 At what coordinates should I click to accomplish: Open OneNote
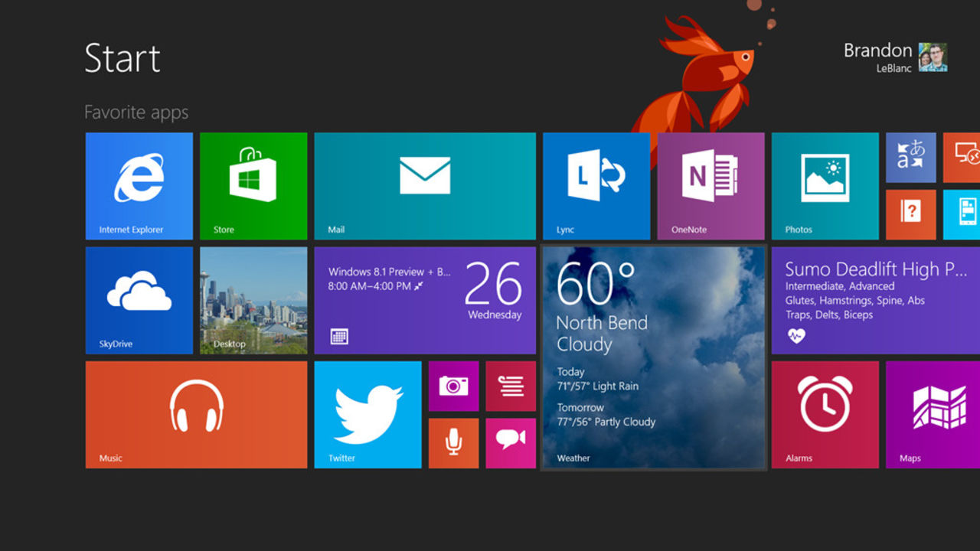(711, 186)
